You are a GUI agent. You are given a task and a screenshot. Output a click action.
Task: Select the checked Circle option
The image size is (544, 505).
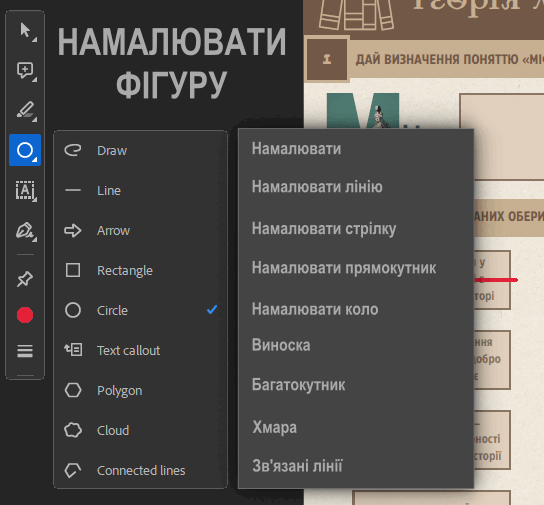tap(141, 310)
